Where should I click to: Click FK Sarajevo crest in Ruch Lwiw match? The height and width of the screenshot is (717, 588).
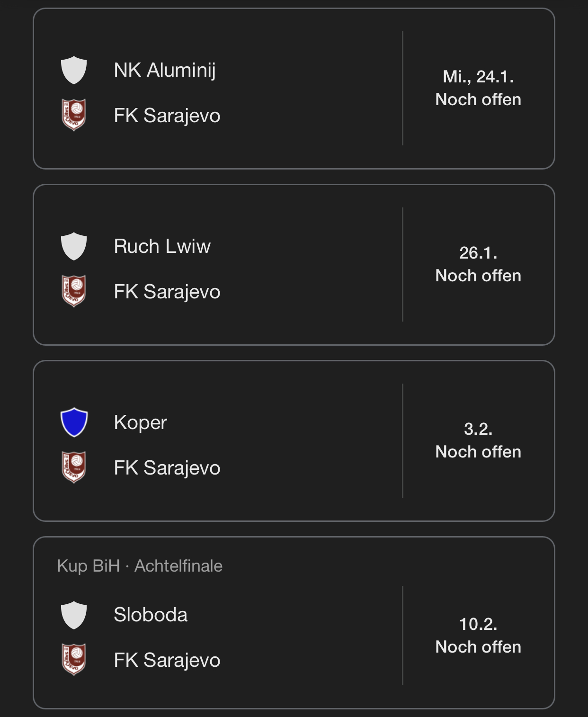74,291
